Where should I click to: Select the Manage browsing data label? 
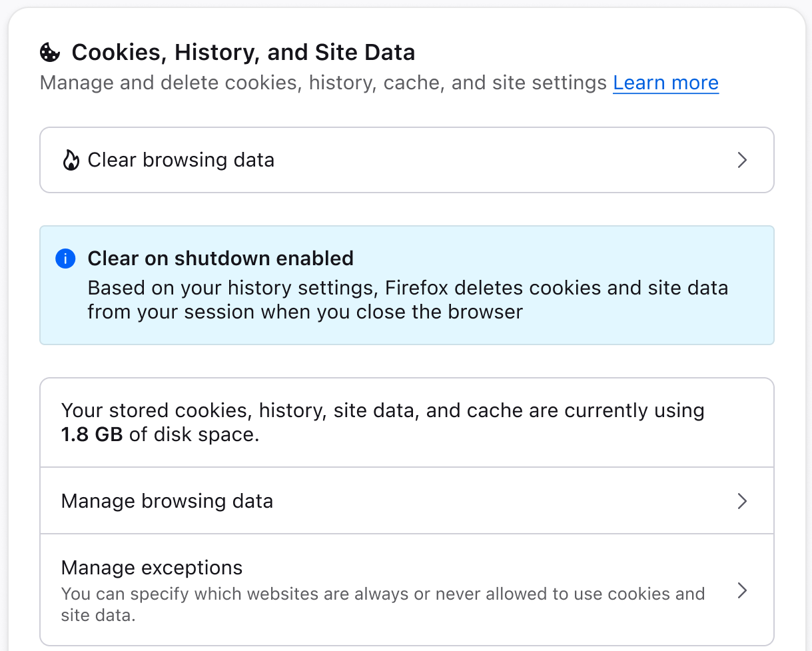click(167, 501)
